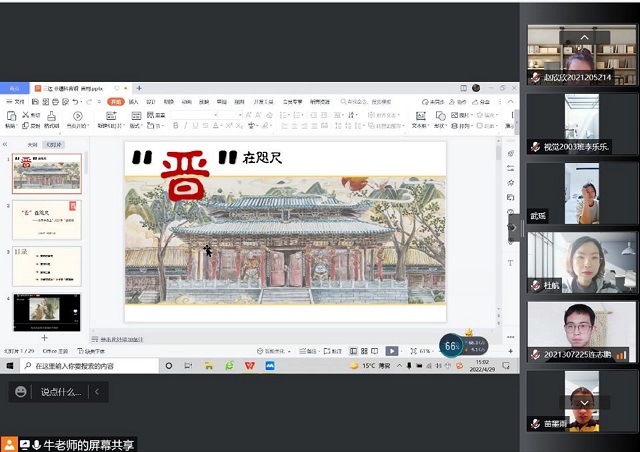Click the Text Box (文本框) icon

(x=420, y=116)
